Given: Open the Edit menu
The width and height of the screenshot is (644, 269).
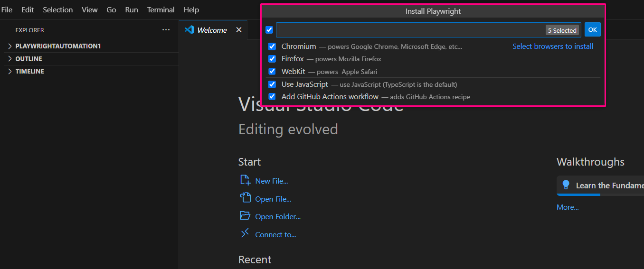Looking at the screenshot, I should pos(28,9).
